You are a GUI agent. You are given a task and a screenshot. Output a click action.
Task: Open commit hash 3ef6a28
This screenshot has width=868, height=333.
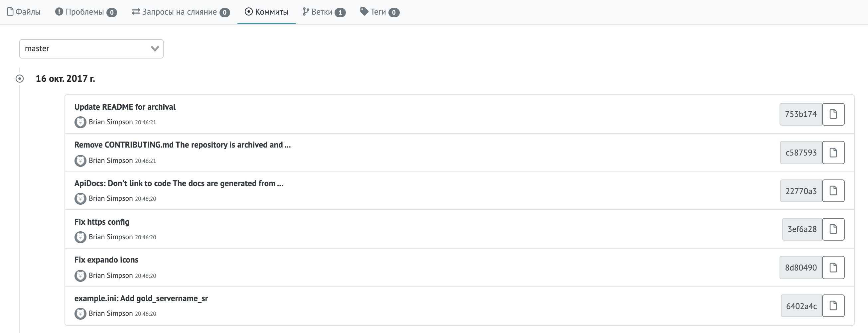pyautogui.click(x=802, y=229)
